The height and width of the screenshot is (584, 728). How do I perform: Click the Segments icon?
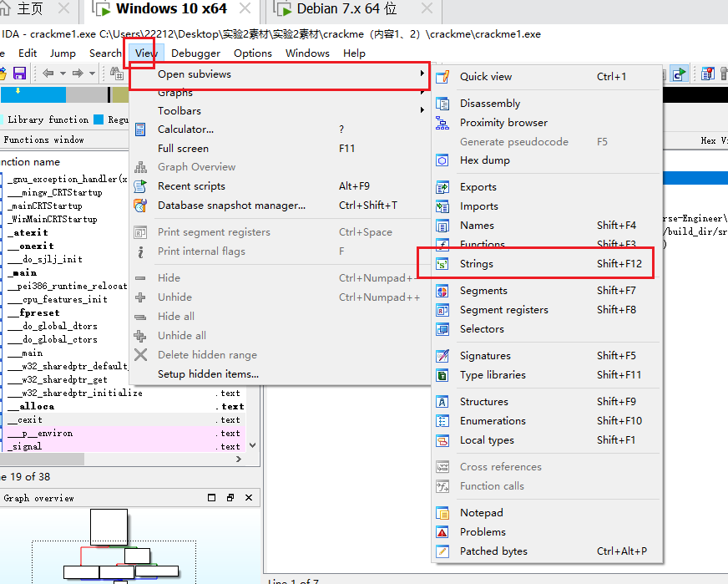tap(442, 291)
